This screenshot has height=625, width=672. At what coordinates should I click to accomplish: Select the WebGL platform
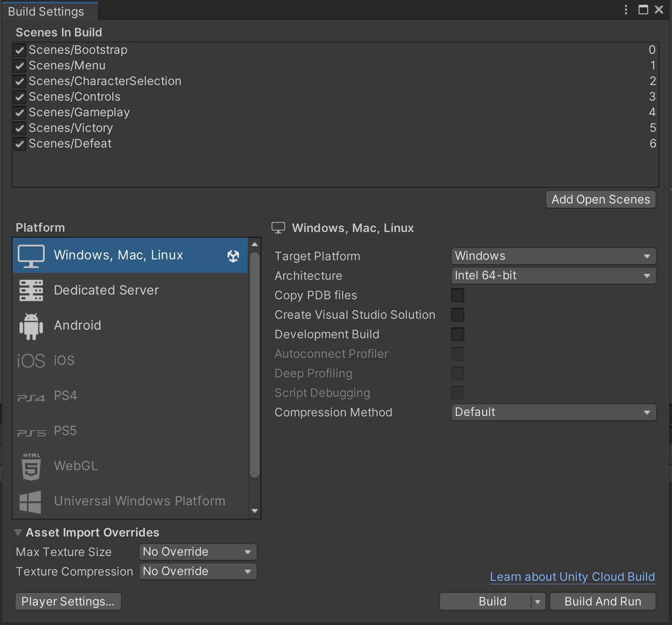click(130, 466)
